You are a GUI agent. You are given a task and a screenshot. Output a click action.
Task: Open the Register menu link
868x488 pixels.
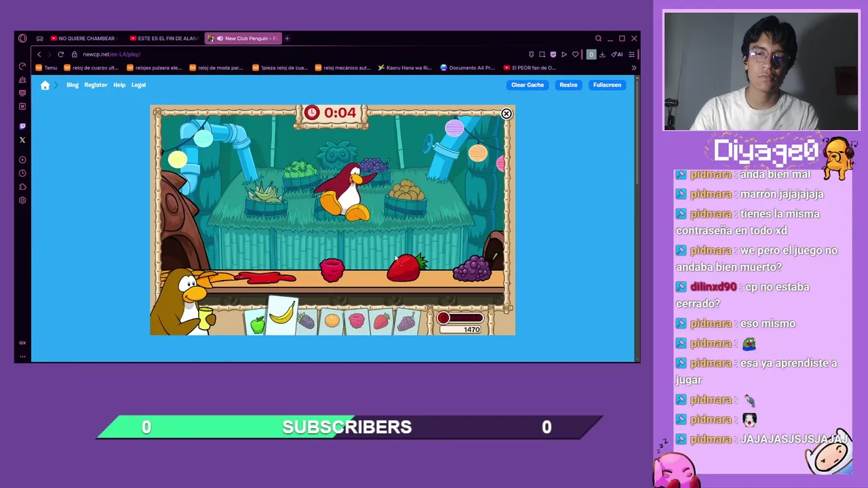[x=96, y=85]
